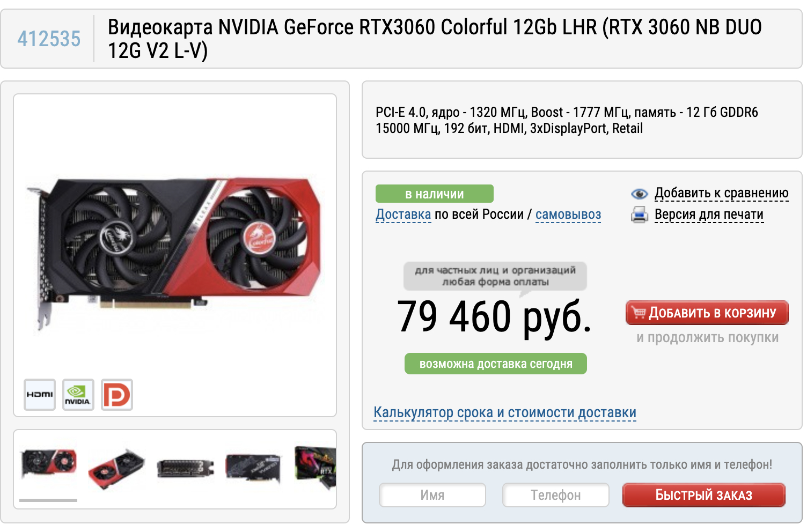The height and width of the screenshot is (532, 807).
Task: Focus the Телефон input field
Action: 556,495
